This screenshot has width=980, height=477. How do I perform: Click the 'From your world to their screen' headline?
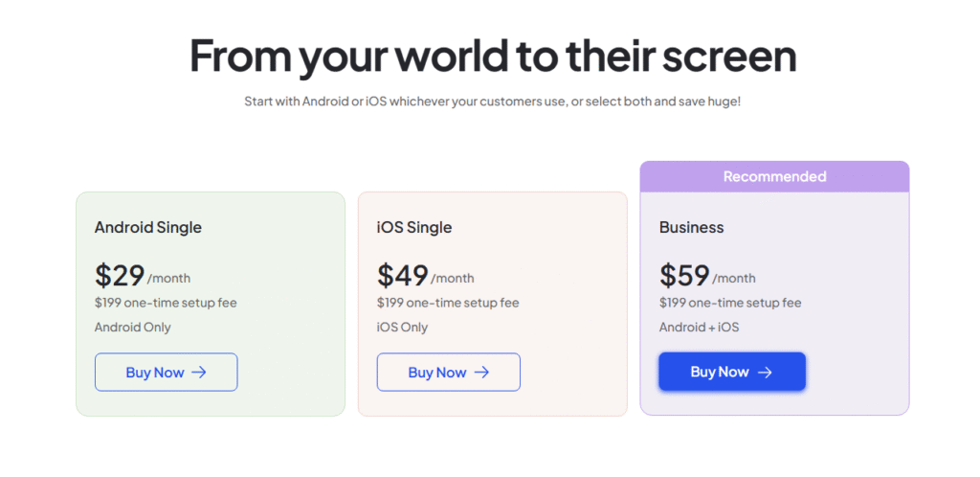493,56
